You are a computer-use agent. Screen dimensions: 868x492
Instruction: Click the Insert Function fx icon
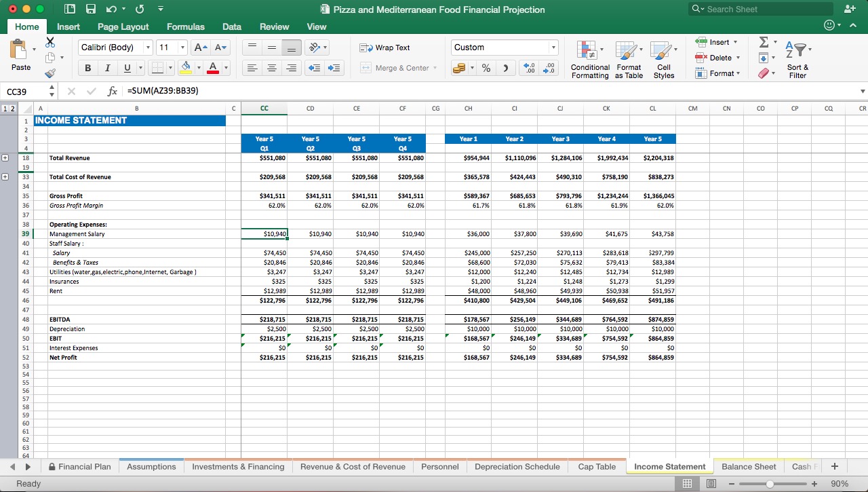click(113, 91)
